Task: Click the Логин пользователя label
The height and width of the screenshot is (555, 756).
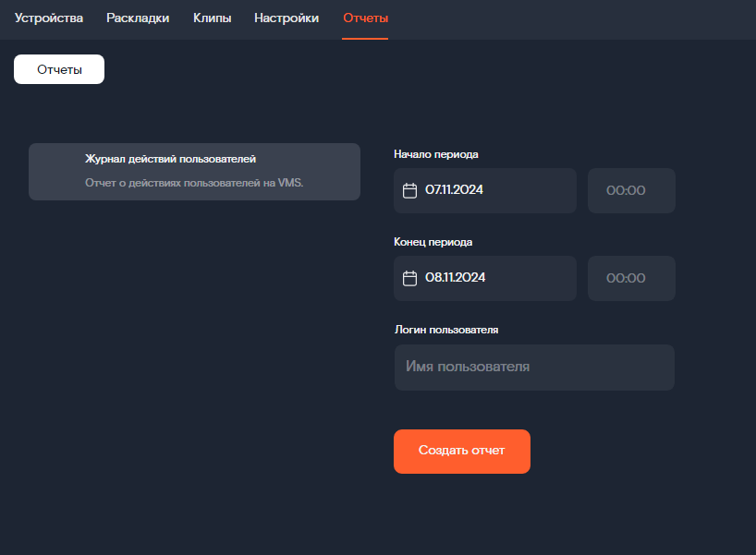Action: click(x=445, y=330)
